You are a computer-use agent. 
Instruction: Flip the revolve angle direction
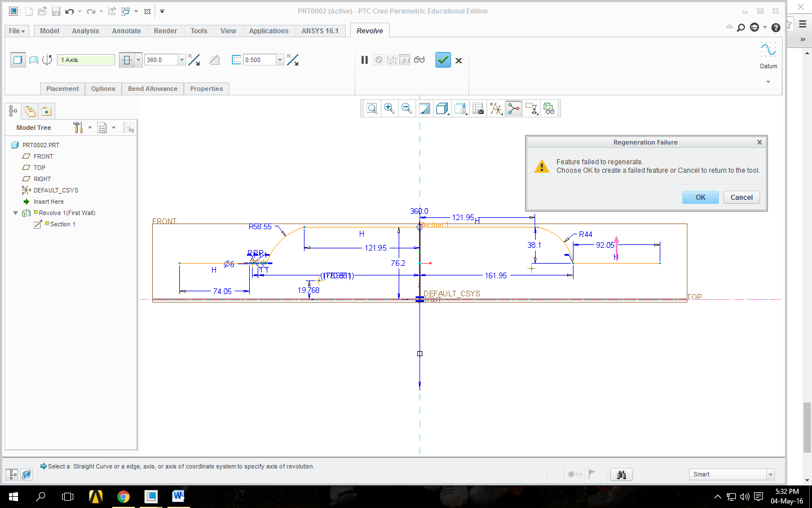click(x=194, y=60)
